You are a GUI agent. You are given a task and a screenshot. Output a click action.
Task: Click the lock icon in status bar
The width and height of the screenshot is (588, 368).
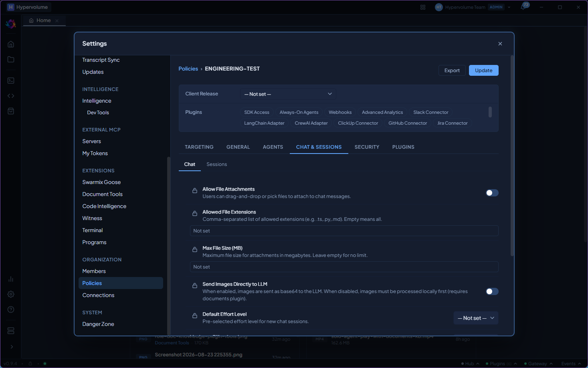click(30, 364)
